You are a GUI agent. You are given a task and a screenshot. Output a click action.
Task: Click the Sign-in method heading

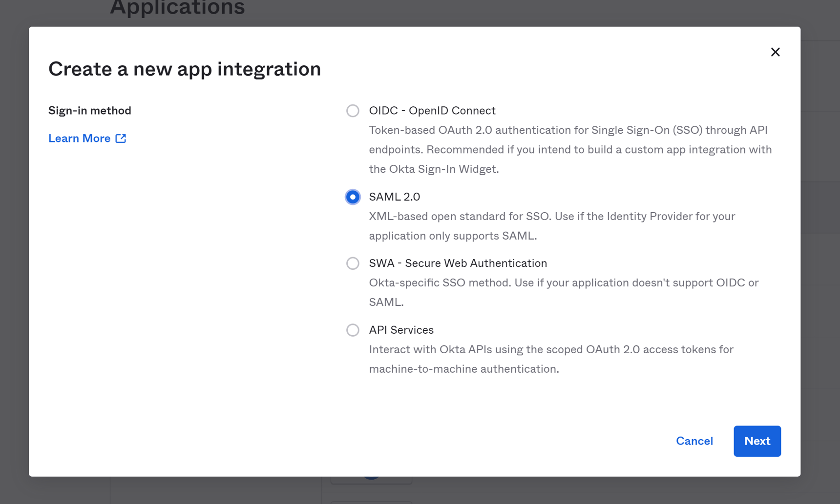tap(89, 110)
